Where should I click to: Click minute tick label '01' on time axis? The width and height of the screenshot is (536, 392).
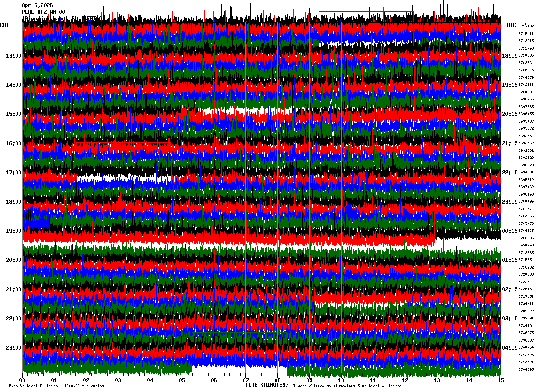[54, 380]
